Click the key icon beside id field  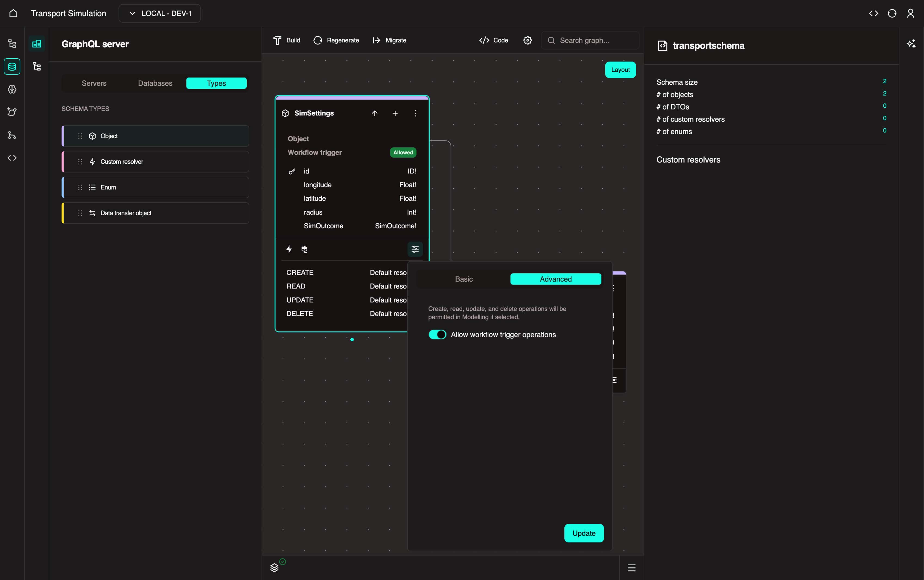click(x=292, y=172)
